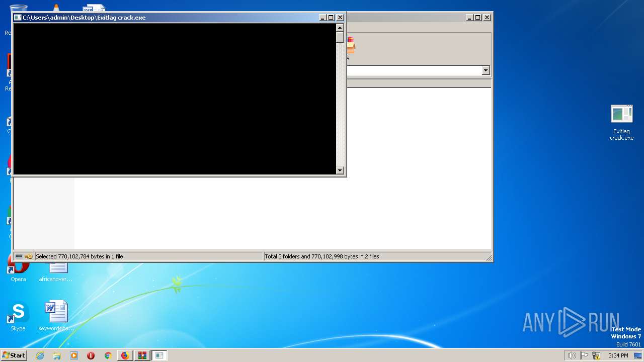Expand the WinRAR address bar dropdown

[486, 70]
